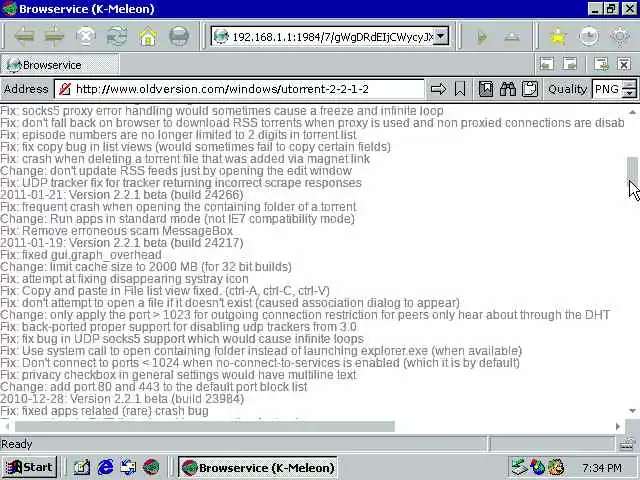Click the network tray icon
Screen dimensions: 640x480
point(519,467)
